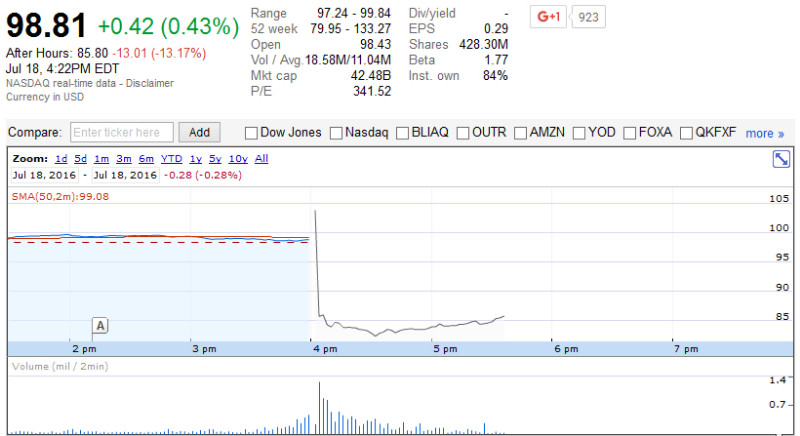
Task: Show more comparison tickers
Action: pos(764,134)
